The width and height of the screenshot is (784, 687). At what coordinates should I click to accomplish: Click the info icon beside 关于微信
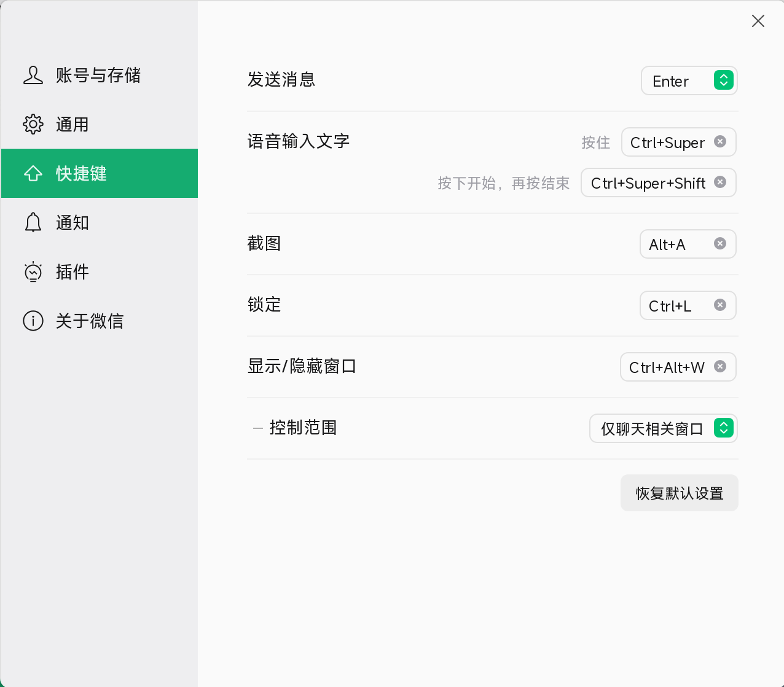(33, 321)
